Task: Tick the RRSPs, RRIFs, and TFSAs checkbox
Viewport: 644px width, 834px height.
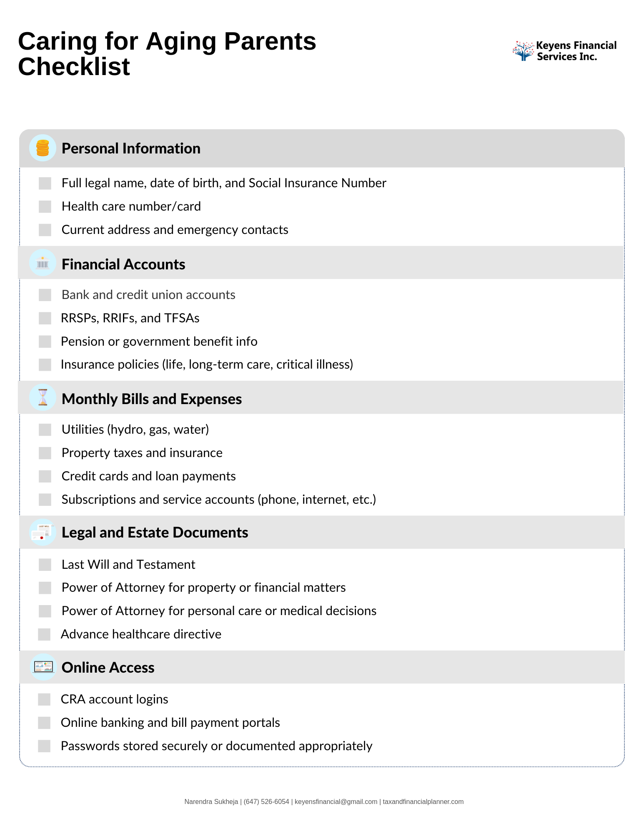Action: click(x=45, y=318)
